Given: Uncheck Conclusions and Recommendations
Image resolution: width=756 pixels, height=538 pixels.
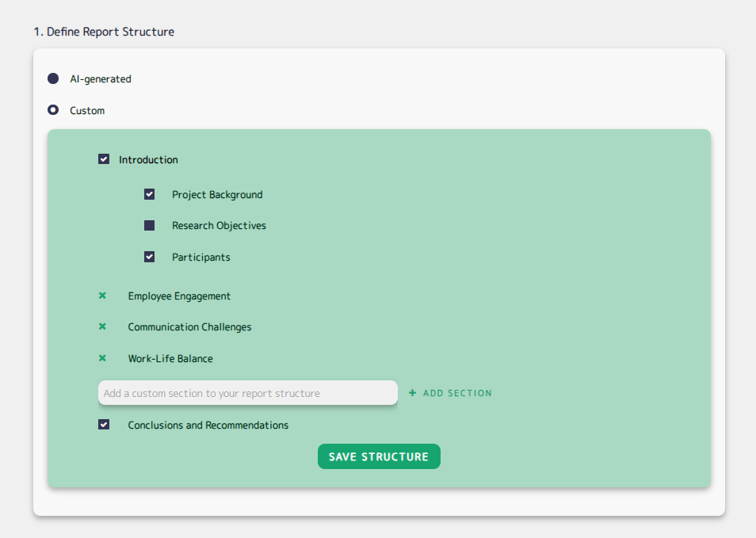Looking at the screenshot, I should (x=104, y=425).
